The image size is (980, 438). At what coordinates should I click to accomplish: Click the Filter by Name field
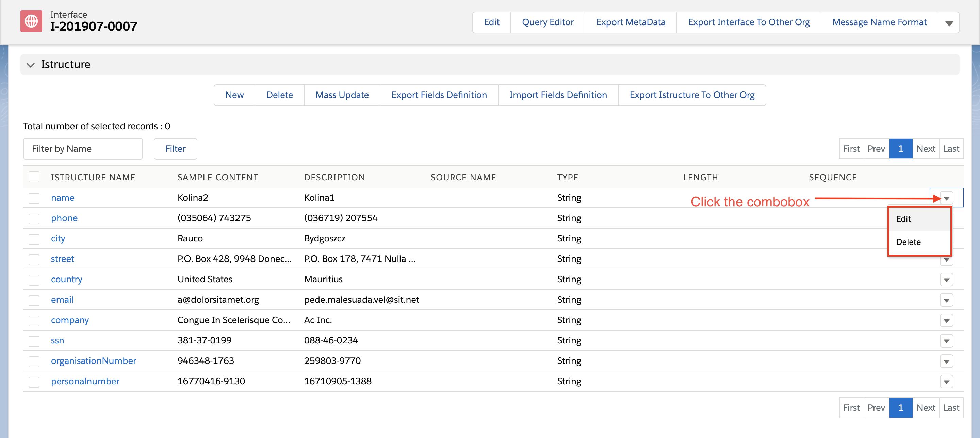pyautogui.click(x=83, y=149)
